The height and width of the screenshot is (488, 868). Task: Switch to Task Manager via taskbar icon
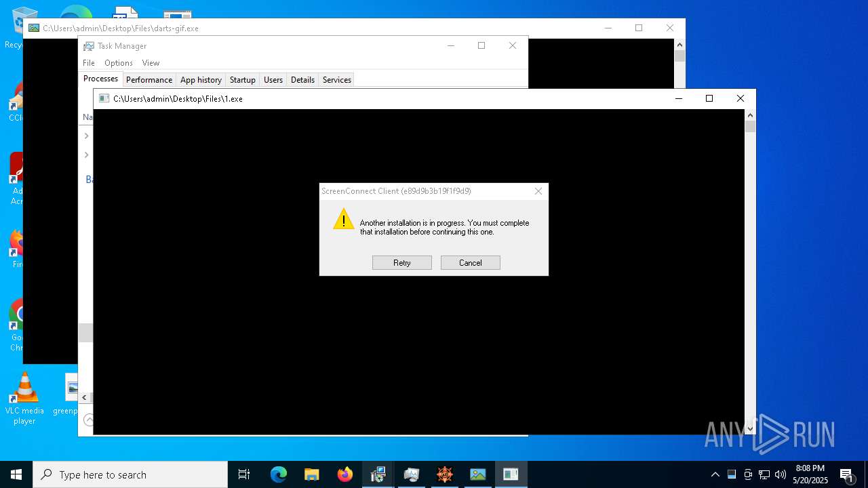click(x=412, y=474)
